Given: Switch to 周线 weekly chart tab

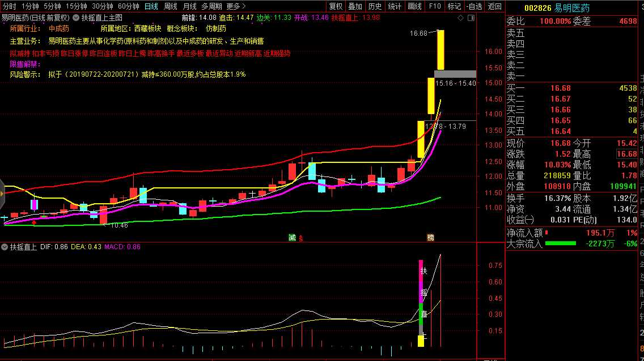Looking at the screenshot, I should [170, 6].
